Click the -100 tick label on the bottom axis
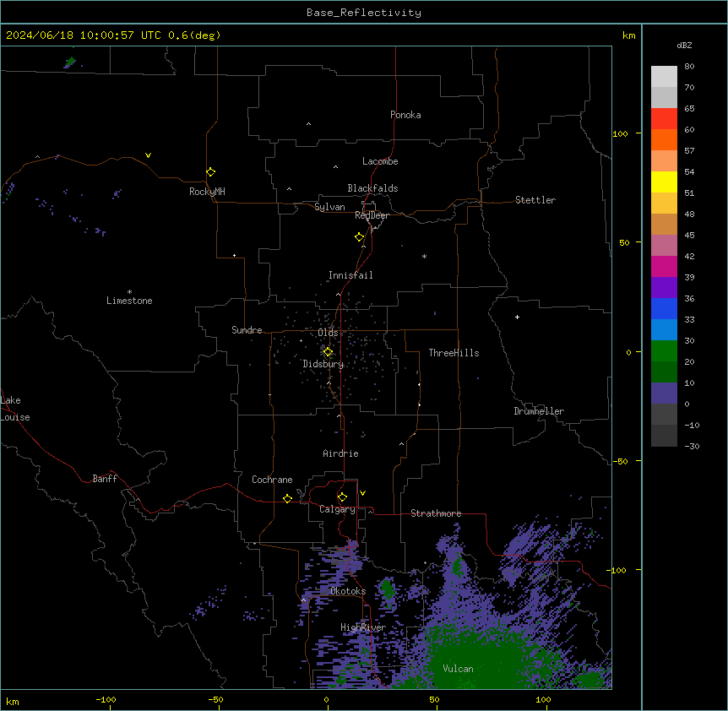The image size is (728, 711). click(106, 699)
